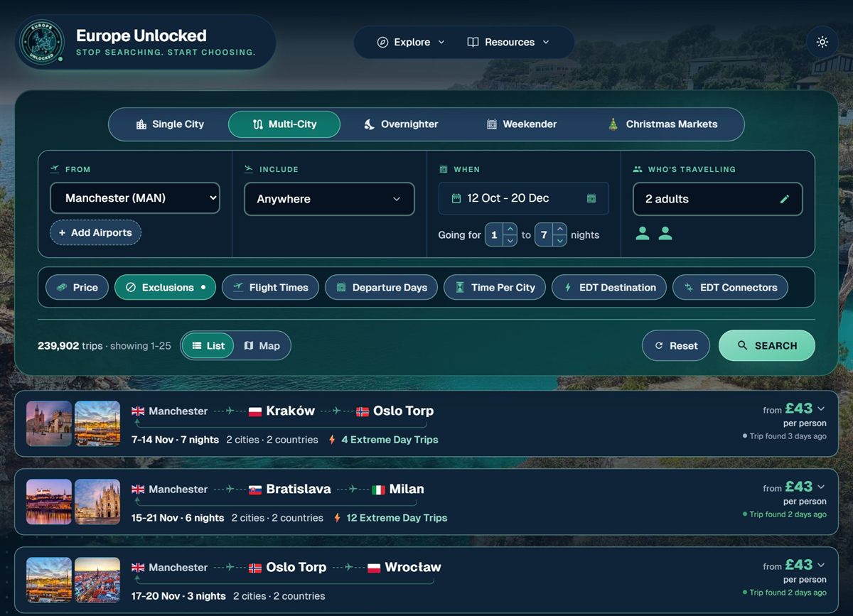Open Wrocław thumbnail in third trip
The image size is (853, 616).
pyautogui.click(x=97, y=580)
